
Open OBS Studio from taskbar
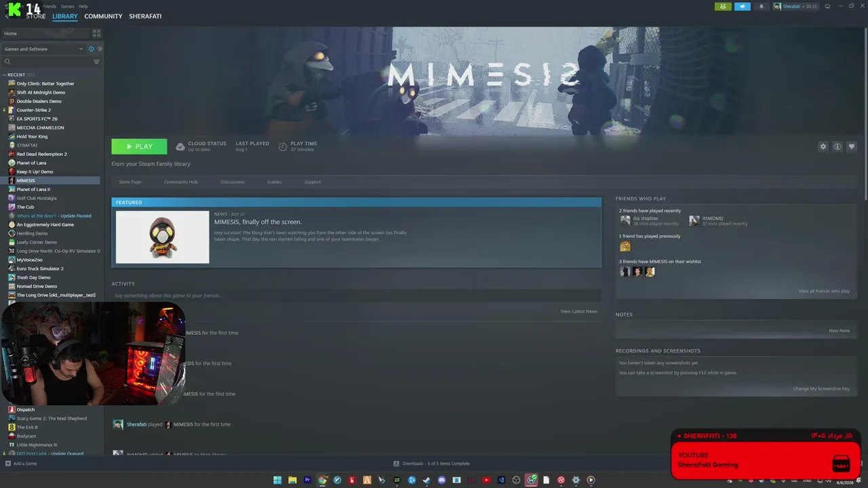pyautogui.click(x=516, y=480)
